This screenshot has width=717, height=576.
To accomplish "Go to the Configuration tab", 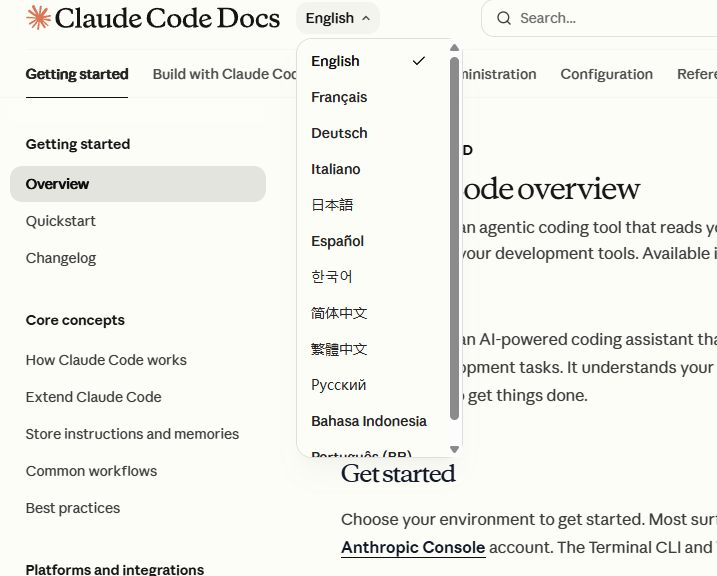I will [606, 74].
